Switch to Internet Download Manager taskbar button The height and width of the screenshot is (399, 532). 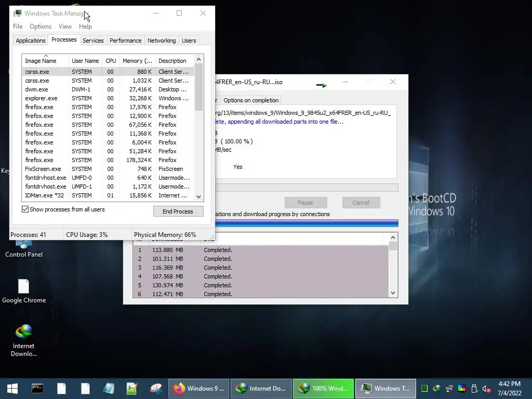pyautogui.click(x=261, y=389)
